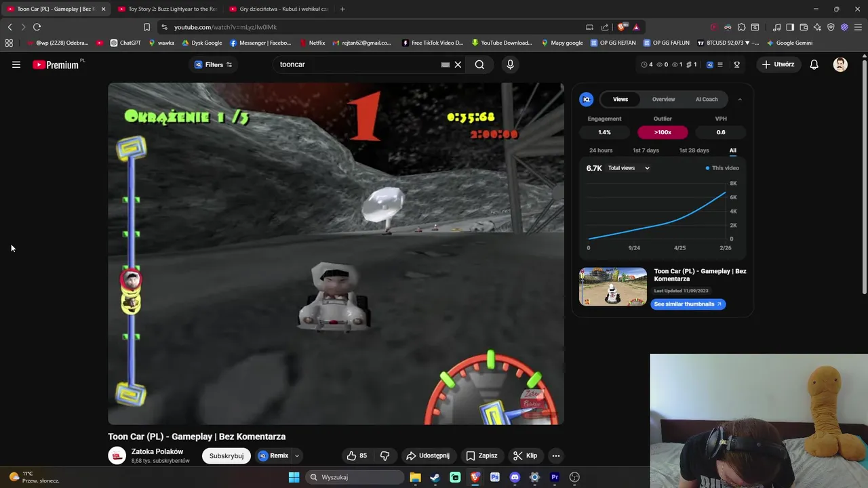
Task: Click the browser back arrow
Action: (9, 27)
